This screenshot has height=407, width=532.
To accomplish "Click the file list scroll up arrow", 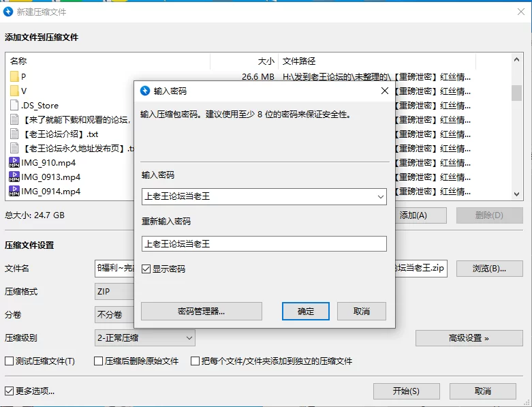I will coord(516,60).
